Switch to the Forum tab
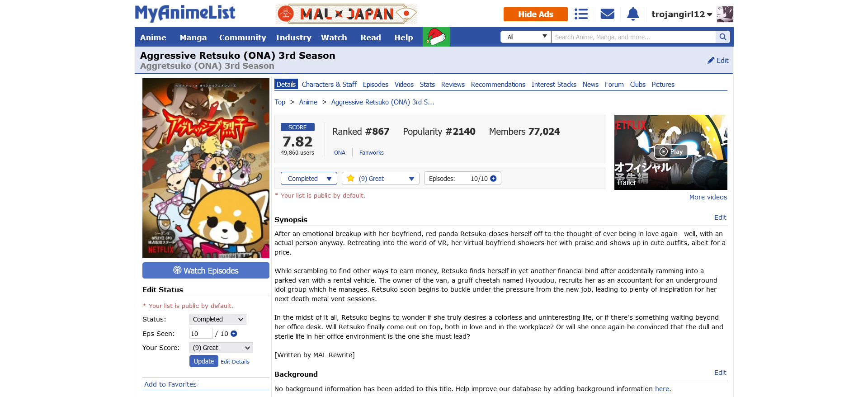Viewport: 868px width, 397px height. pos(614,85)
